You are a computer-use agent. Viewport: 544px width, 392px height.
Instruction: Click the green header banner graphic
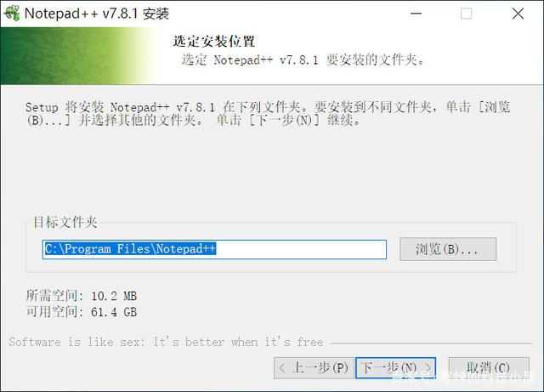[x=78, y=56]
